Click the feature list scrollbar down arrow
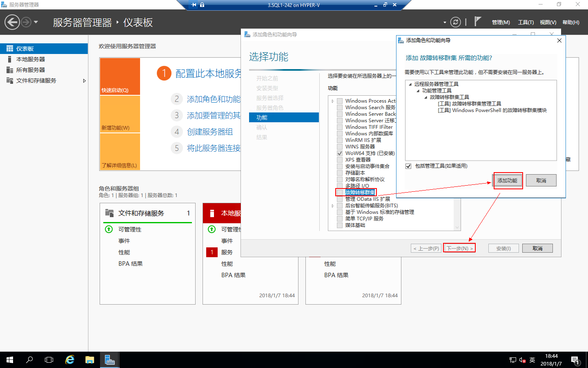588x368 pixels. pos(457,227)
